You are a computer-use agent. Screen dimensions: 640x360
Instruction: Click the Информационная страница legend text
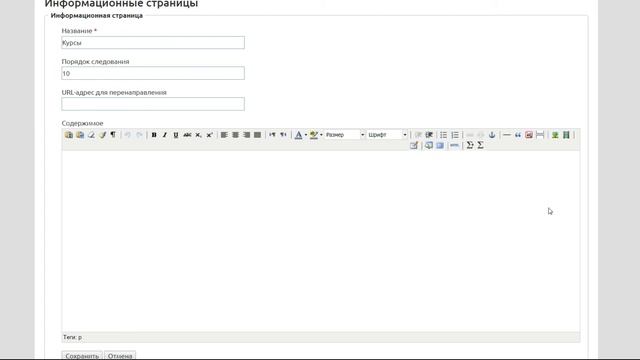97,16
